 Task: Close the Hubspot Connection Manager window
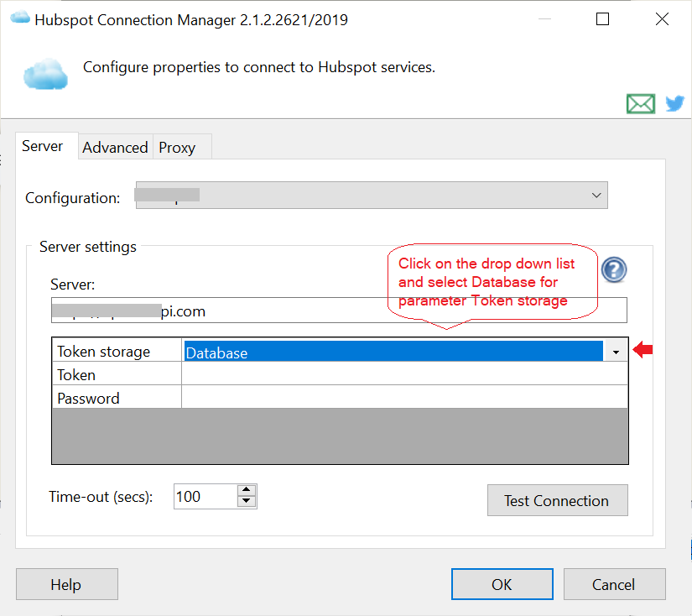pos(662,19)
